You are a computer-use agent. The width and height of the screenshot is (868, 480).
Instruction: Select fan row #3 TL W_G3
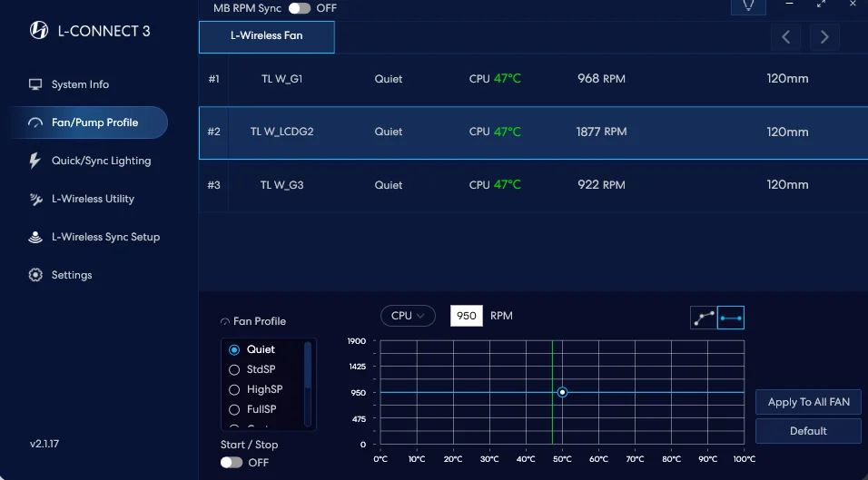click(534, 185)
